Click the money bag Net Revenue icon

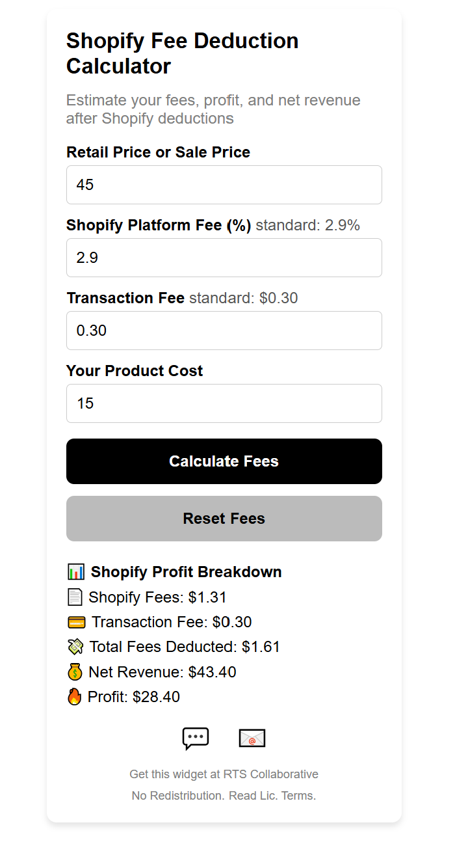tap(75, 672)
